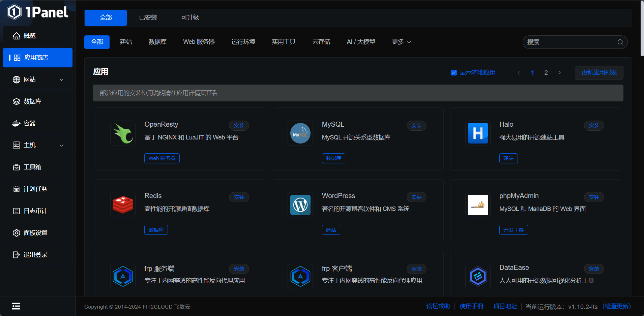644x316 pixels.
Task: Install Halo with 安装 button
Action: pos(594,126)
